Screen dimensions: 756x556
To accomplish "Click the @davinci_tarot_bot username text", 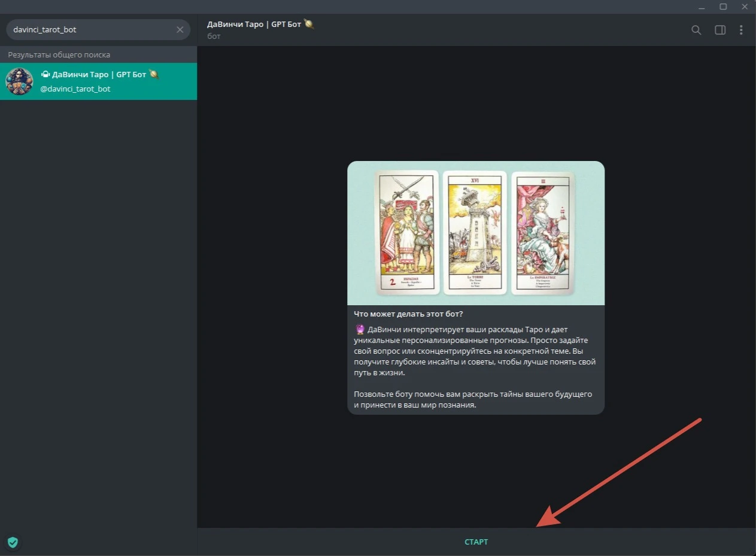I will 75,89.
